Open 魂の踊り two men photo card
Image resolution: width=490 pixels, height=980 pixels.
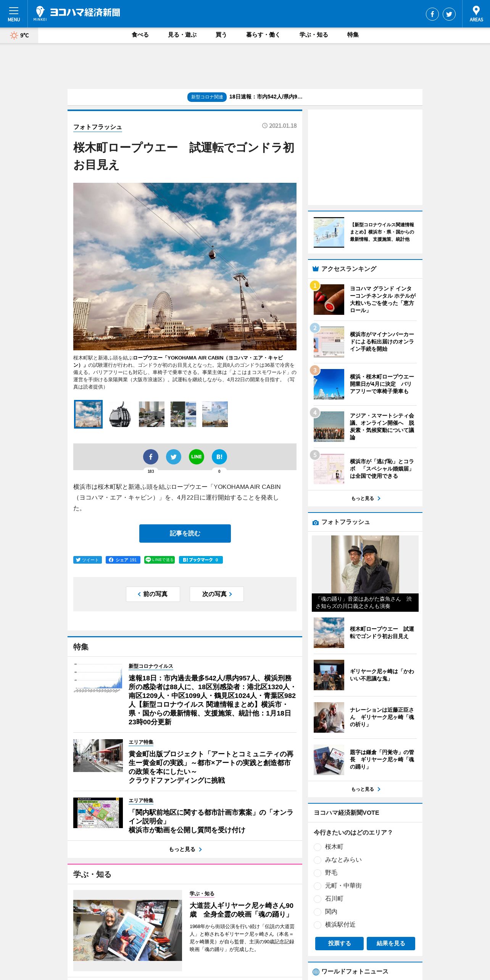(365, 574)
